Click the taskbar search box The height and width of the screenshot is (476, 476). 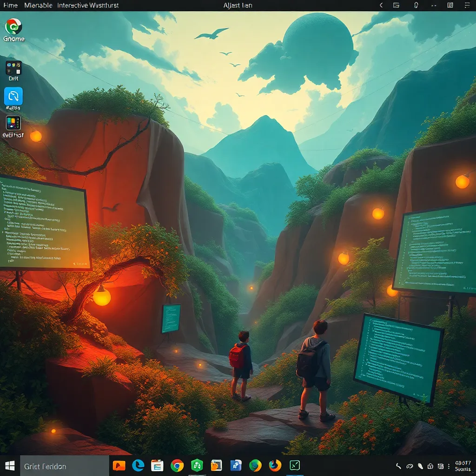[64, 466]
